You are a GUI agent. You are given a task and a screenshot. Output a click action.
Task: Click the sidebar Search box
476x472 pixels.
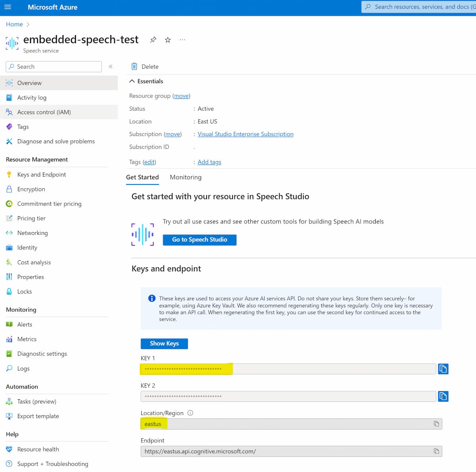(53, 66)
